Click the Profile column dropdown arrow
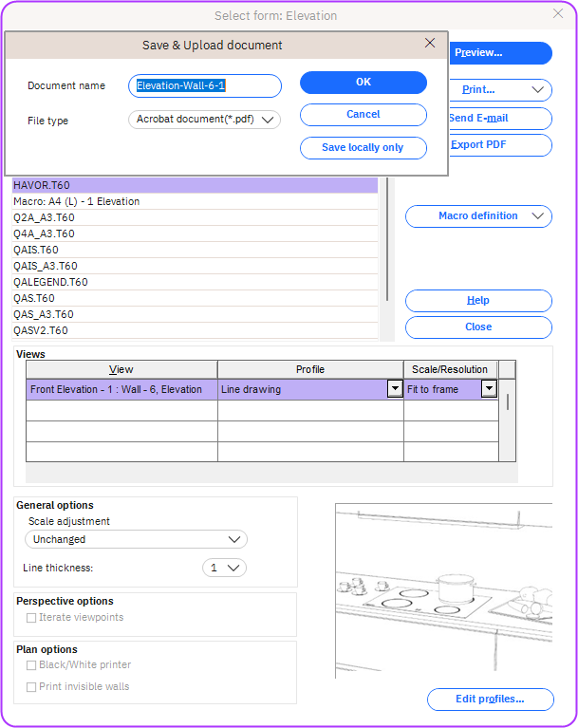The width and height of the screenshot is (578, 728). tap(394, 389)
